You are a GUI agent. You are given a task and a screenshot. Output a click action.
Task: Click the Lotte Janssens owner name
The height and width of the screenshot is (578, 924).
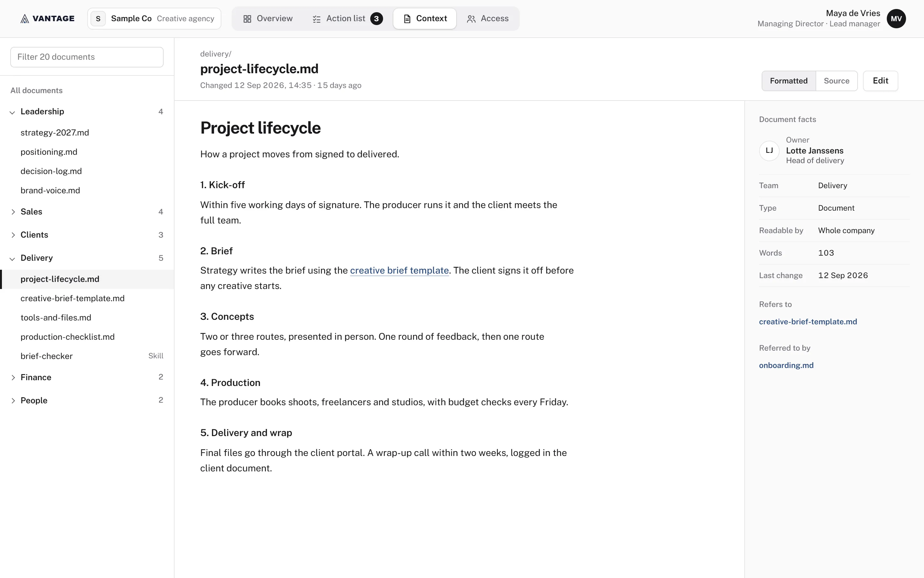click(x=814, y=151)
